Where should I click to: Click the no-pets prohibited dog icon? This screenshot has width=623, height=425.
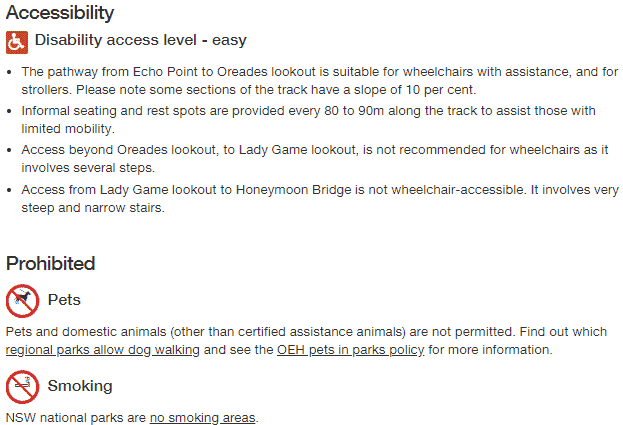(x=22, y=301)
